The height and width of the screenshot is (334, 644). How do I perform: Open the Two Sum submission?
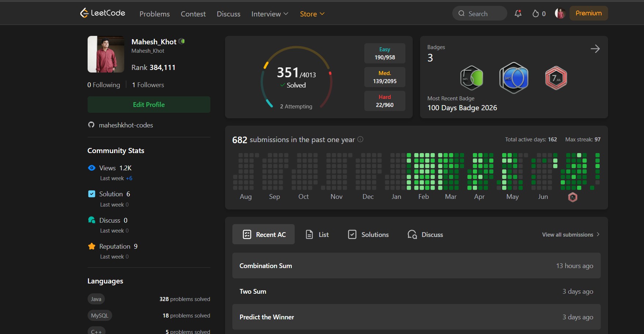[x=416, y=291]
